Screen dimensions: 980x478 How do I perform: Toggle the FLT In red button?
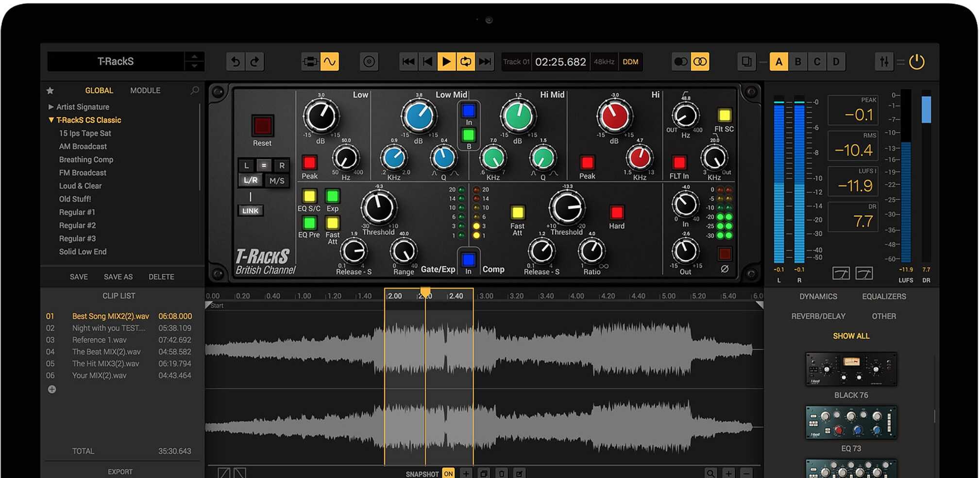pos(679,162)
